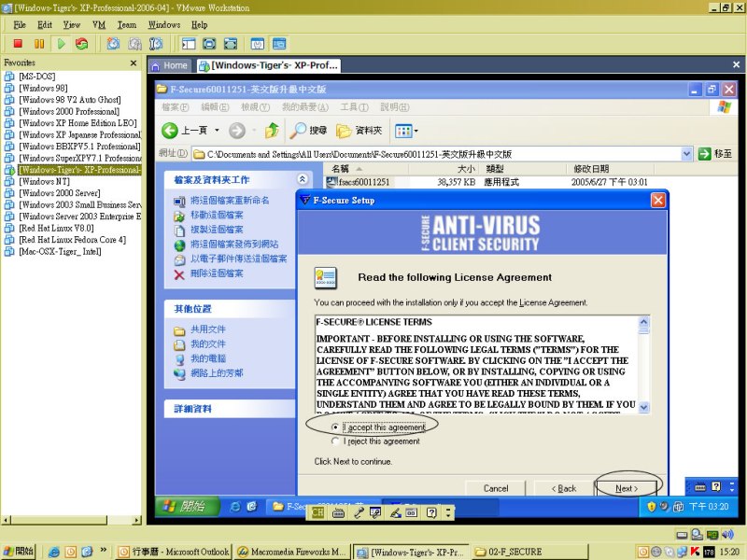Click the red Power Off button in VMware toolbar
The width and height of the screenshot is (747, 560).
[x=18, y=44]
